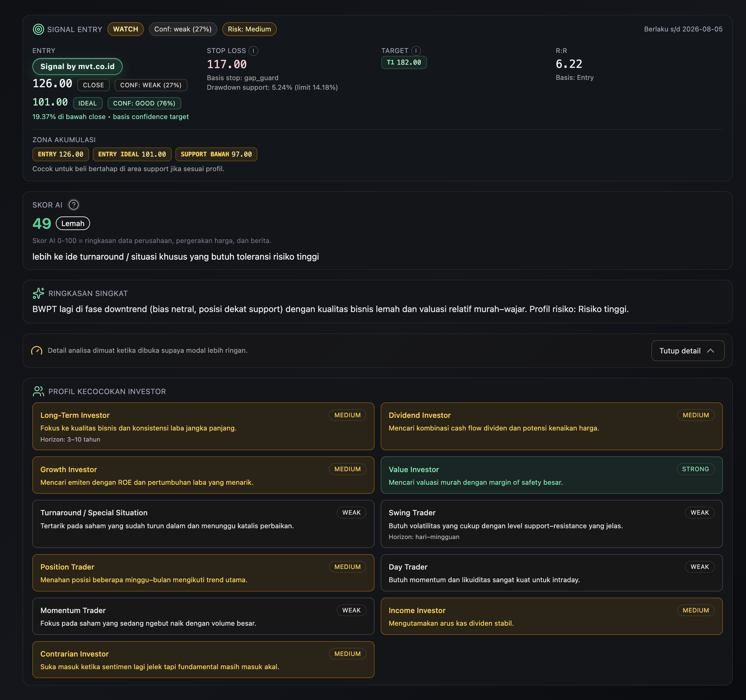Click the Ringkasan Singkat sparkle icon
The image size is (746, 700).
[x=38, y=293]
